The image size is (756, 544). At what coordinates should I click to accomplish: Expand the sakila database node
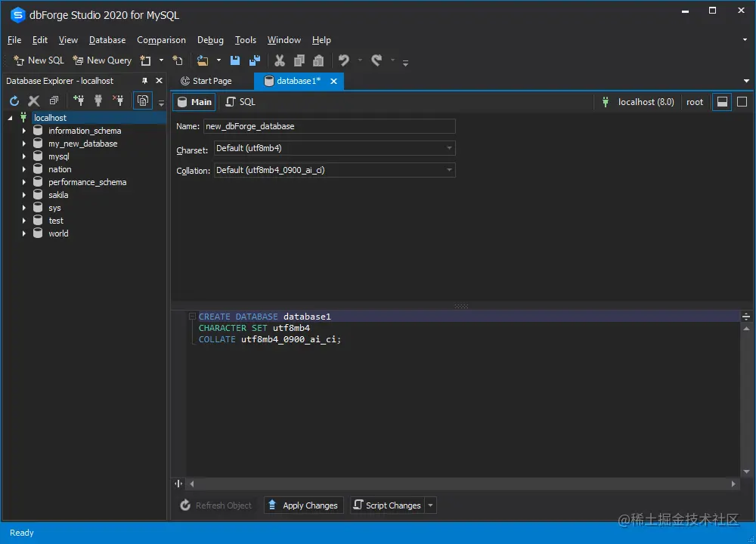point(23,194)
